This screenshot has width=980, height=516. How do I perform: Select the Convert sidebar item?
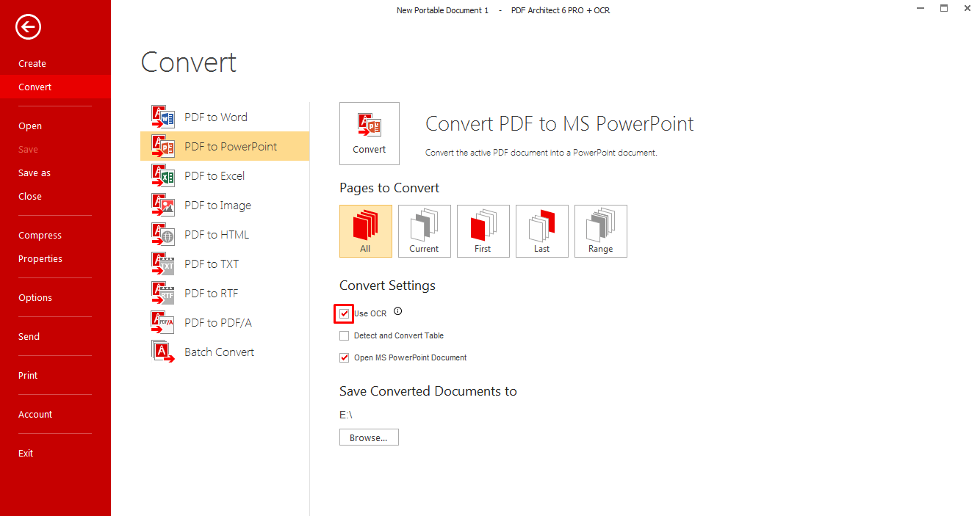(55, 87)
